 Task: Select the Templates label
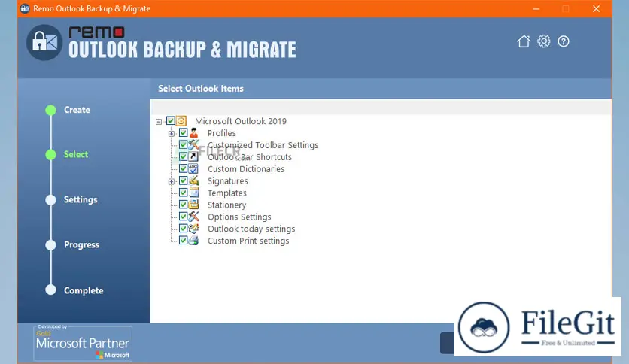pyautogui.click(x=226, y=193)
